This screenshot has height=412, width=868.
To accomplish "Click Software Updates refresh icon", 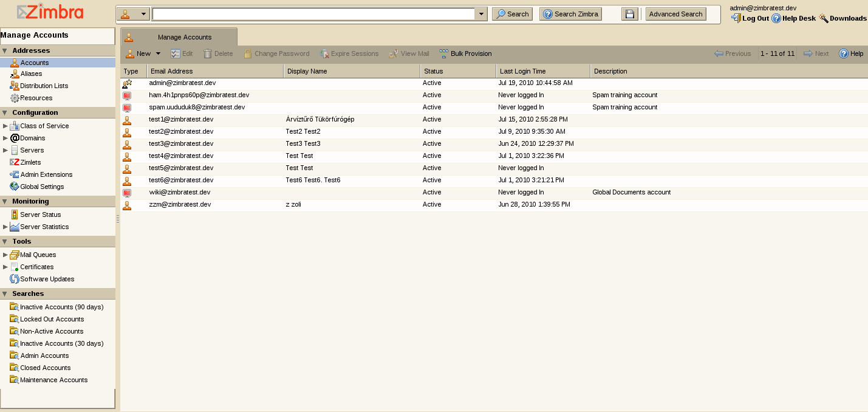I will tap(15, 279).
